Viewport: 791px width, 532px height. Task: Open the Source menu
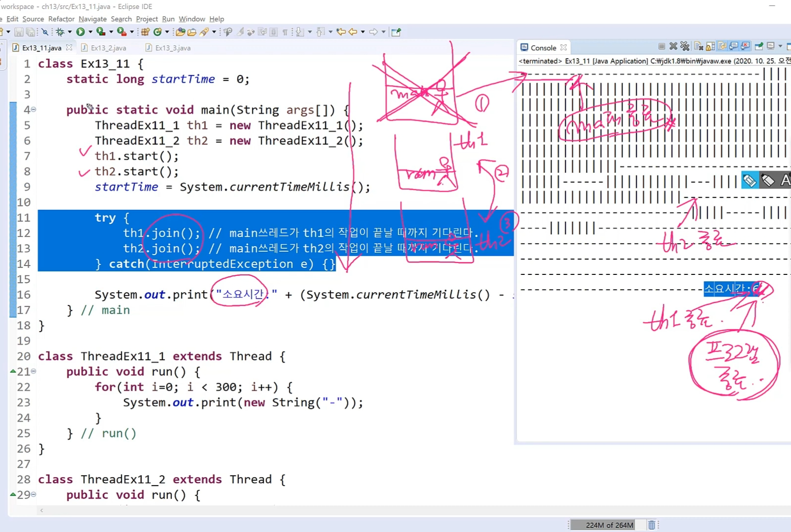tap(33, 19)
